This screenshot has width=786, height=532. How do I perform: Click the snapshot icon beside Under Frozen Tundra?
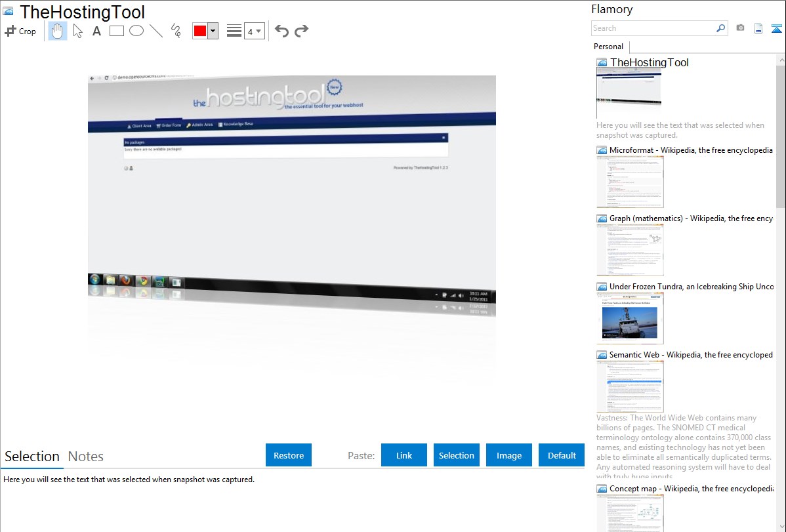[x=602, y=287]
